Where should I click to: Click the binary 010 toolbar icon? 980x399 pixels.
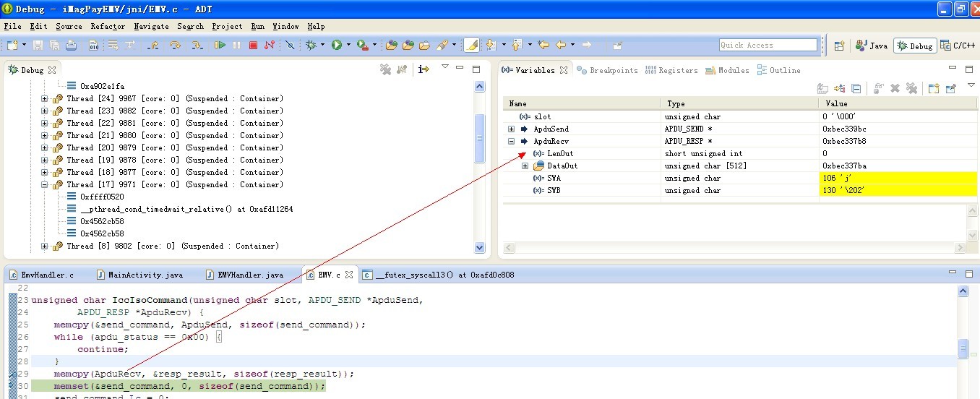click(x=93, y=45)
